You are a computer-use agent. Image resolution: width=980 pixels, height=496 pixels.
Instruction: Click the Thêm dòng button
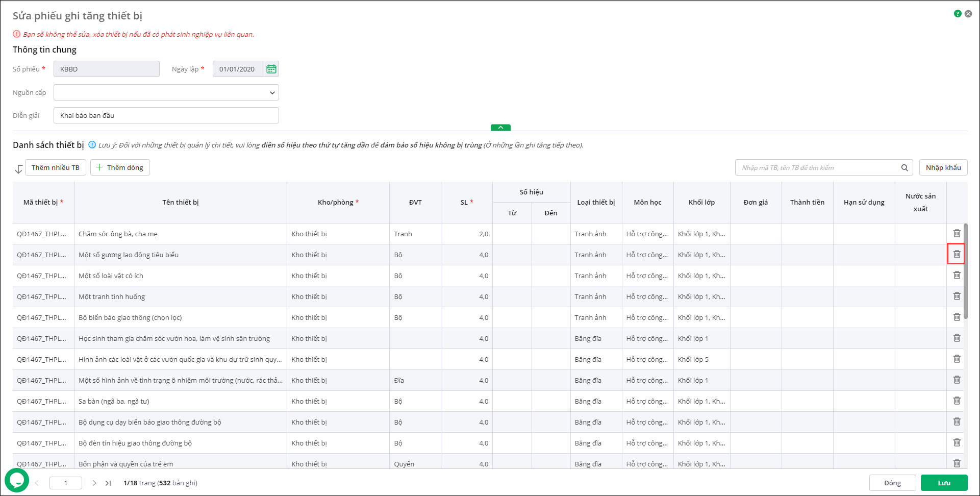point(120,167)
